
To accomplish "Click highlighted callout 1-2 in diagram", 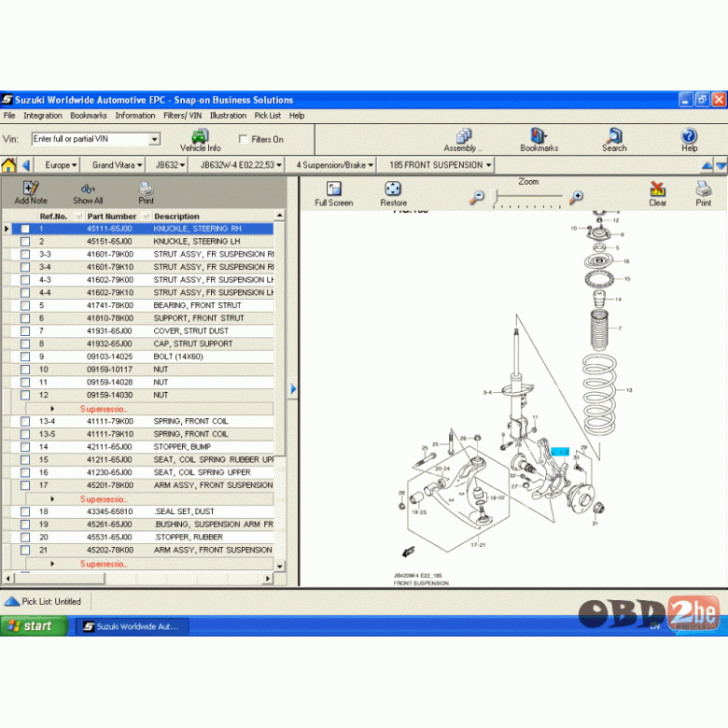I will coord(560,452).
